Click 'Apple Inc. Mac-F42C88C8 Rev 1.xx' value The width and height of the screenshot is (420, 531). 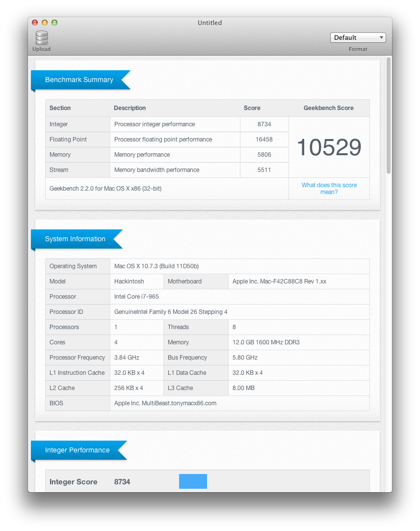coord(279,281)
